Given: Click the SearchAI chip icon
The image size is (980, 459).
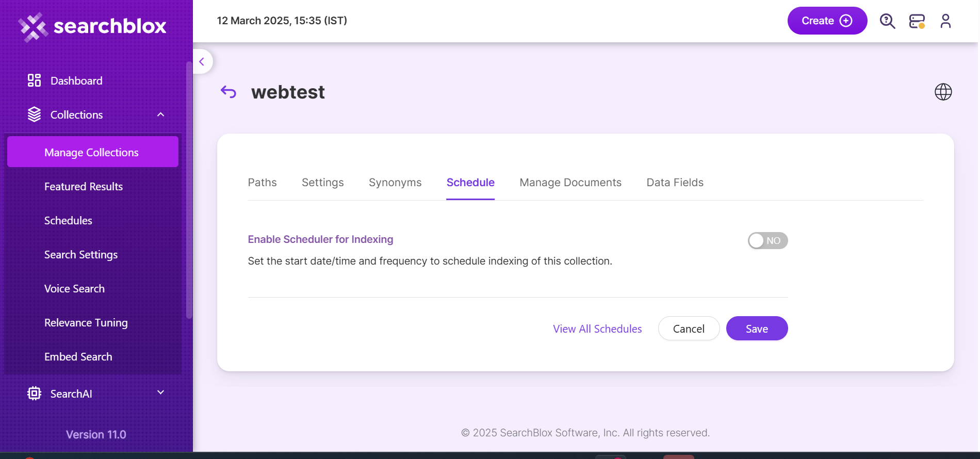Looking at the screenshot, I should click(x=34, y=394).
